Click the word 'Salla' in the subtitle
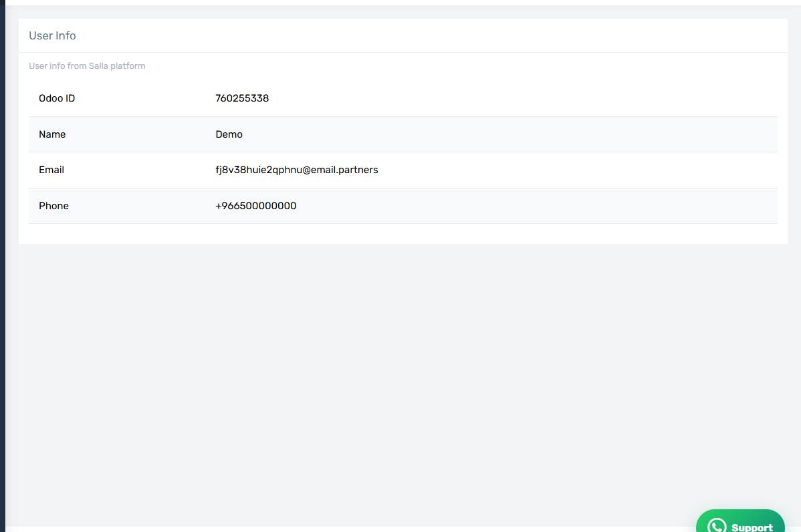801x532 pixels. click(x=98, y=66)
